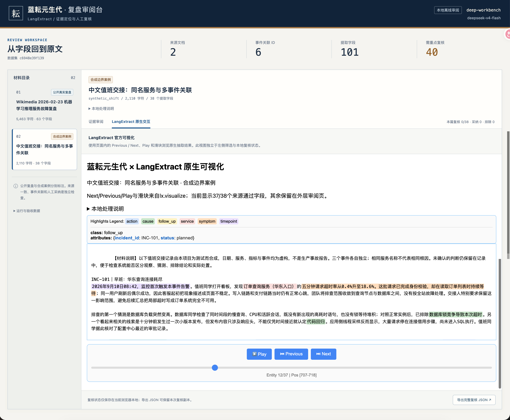Click 数据集 c6948e39f139 identifier
510x420 pixels.
point(26,58)
